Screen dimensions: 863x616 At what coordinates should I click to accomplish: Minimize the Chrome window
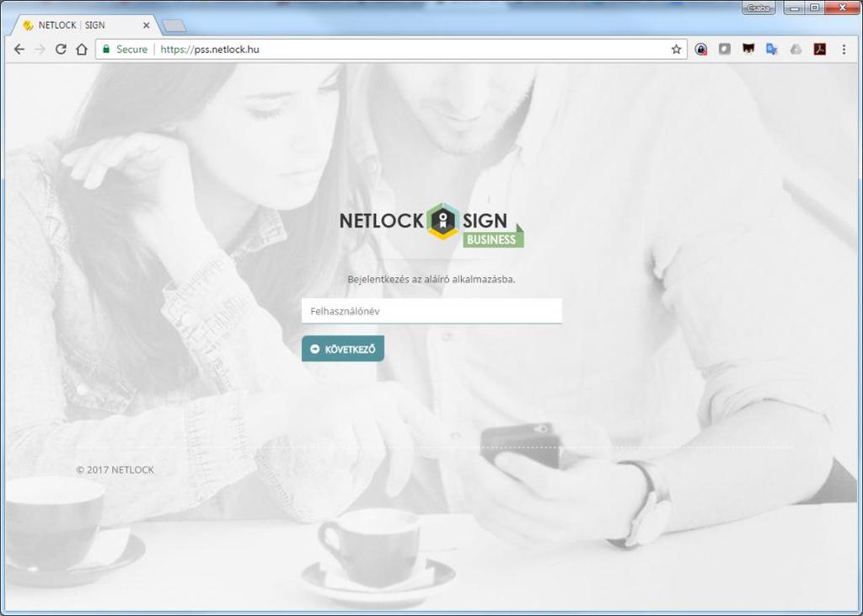(795, 8)
